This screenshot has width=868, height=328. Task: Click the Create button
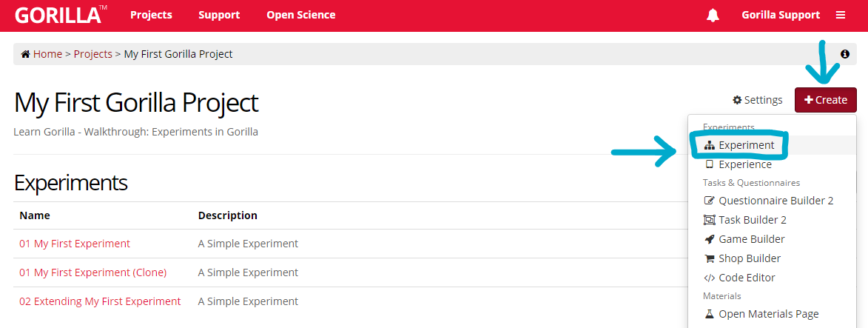(825, 100)
